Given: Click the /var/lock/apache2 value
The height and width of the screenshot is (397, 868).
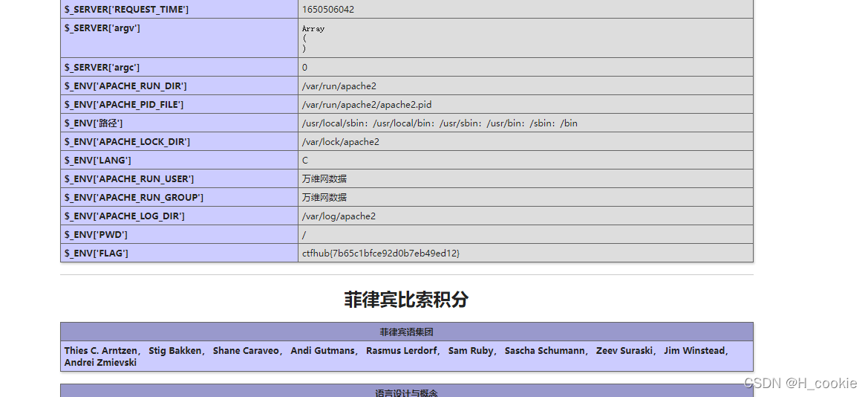Looking at the screenshot, I should pyautogui.click(x=341, y=141).
